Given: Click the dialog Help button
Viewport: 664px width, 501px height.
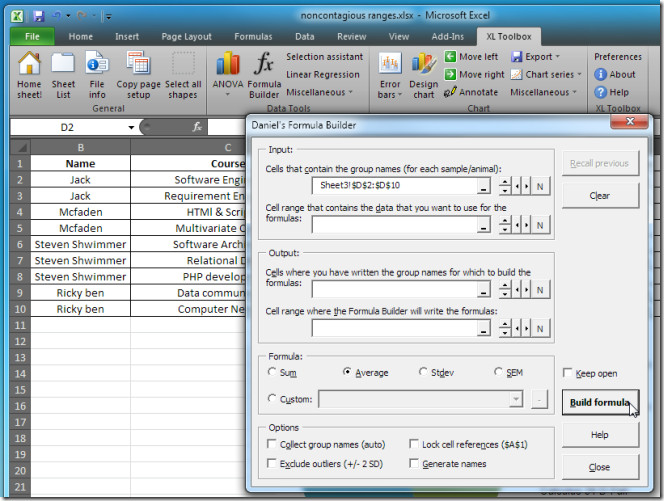Looking at the screenshot, I should coord(600,435).
